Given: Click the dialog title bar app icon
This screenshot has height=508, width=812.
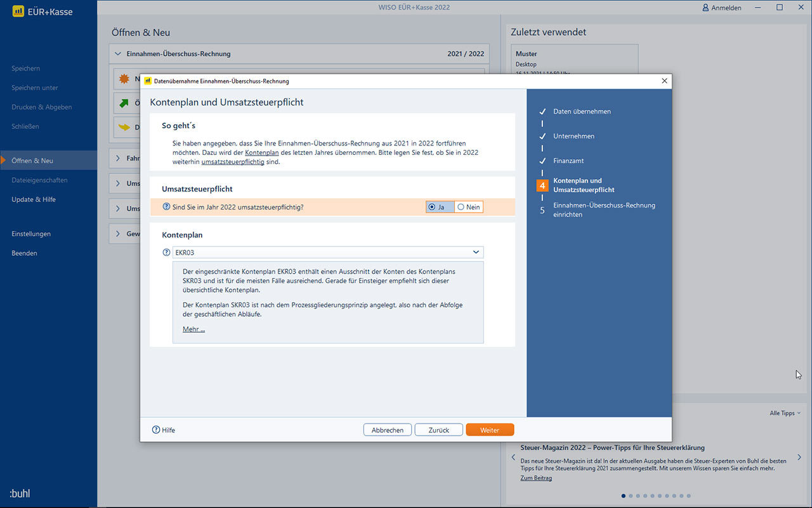Looking at the screenshot, I should pos(148,81).
